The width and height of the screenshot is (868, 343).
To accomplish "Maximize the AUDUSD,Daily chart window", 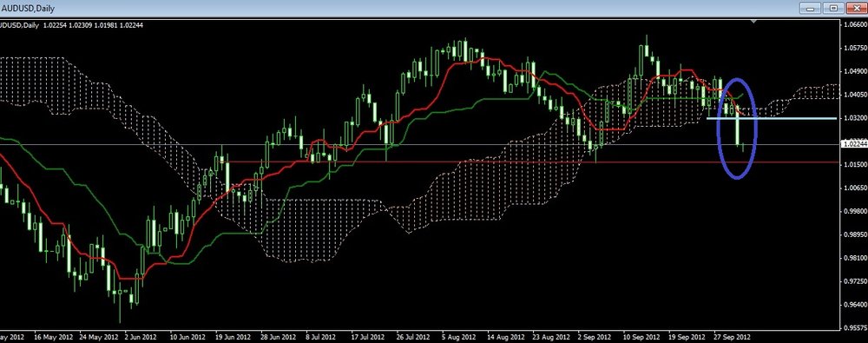I will click(833, 8).
